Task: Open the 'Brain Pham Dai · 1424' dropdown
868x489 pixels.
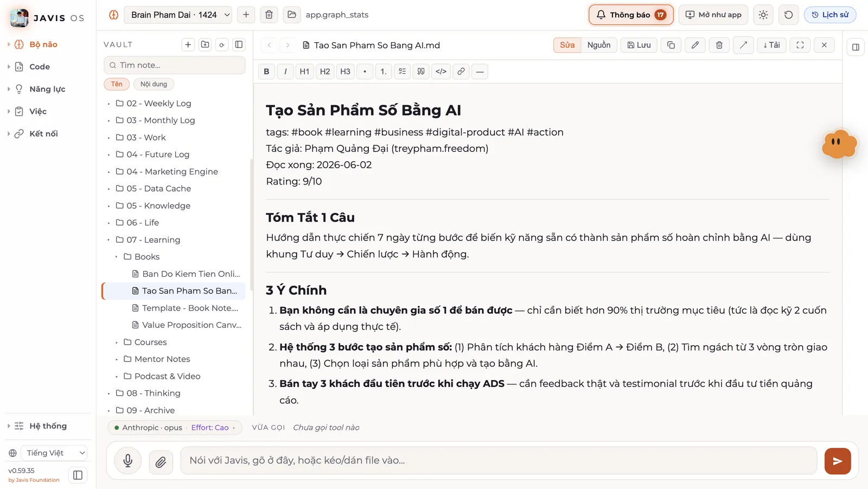Action: pos(178,15)
